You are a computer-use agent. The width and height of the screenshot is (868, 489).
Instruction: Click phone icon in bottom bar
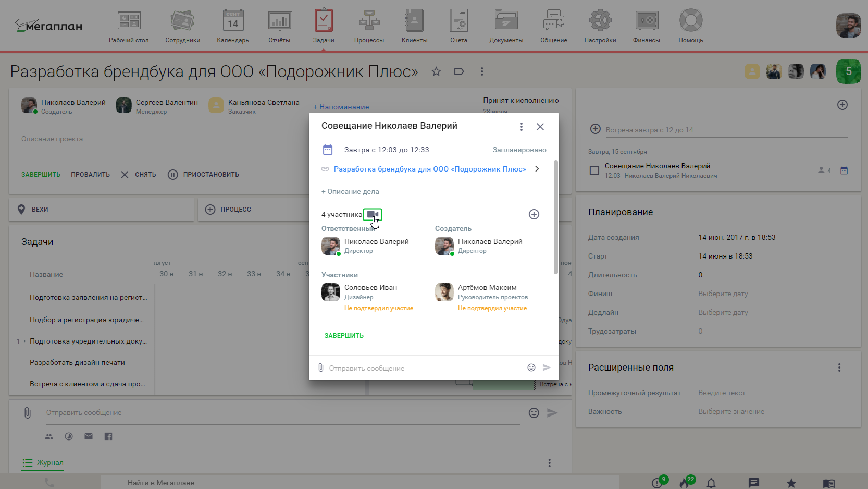pyautogui.click(x=49, y=483)
